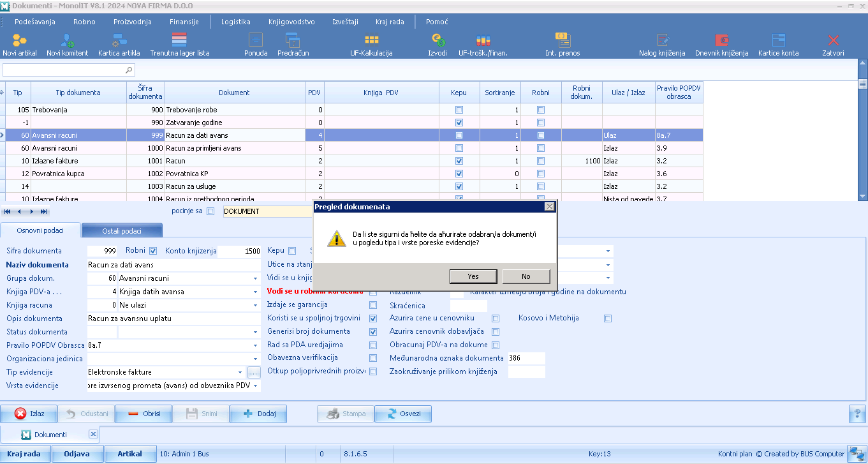Decline the dialog with No
Viewport: 868px width, 464px height.
526,276
